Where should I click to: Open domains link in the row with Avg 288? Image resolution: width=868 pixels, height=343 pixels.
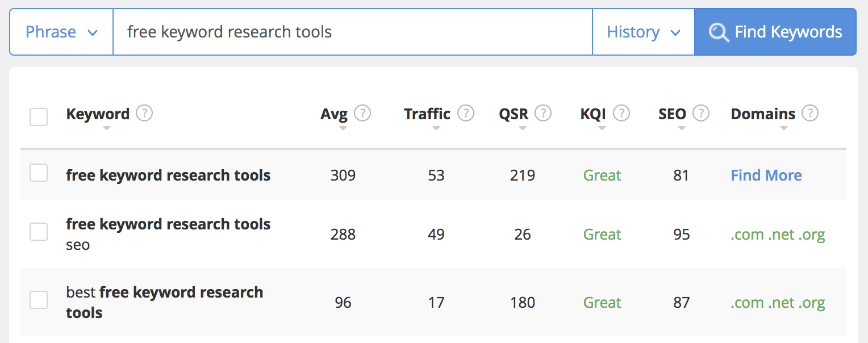778,235
